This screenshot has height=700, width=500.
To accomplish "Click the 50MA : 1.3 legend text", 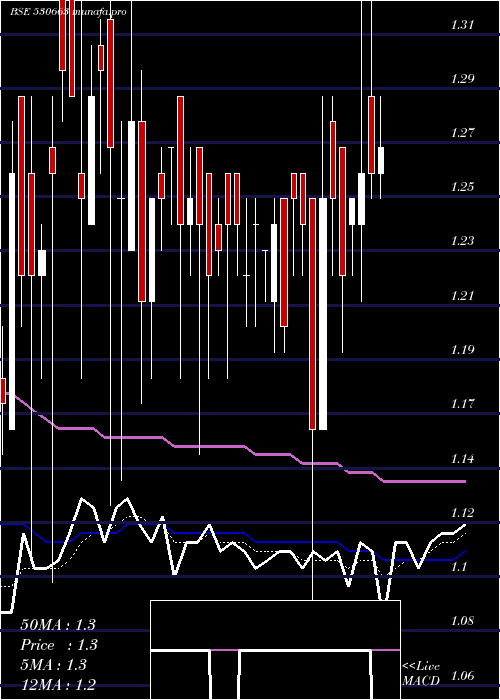I will pyautogui.click(x=58, y=625).
